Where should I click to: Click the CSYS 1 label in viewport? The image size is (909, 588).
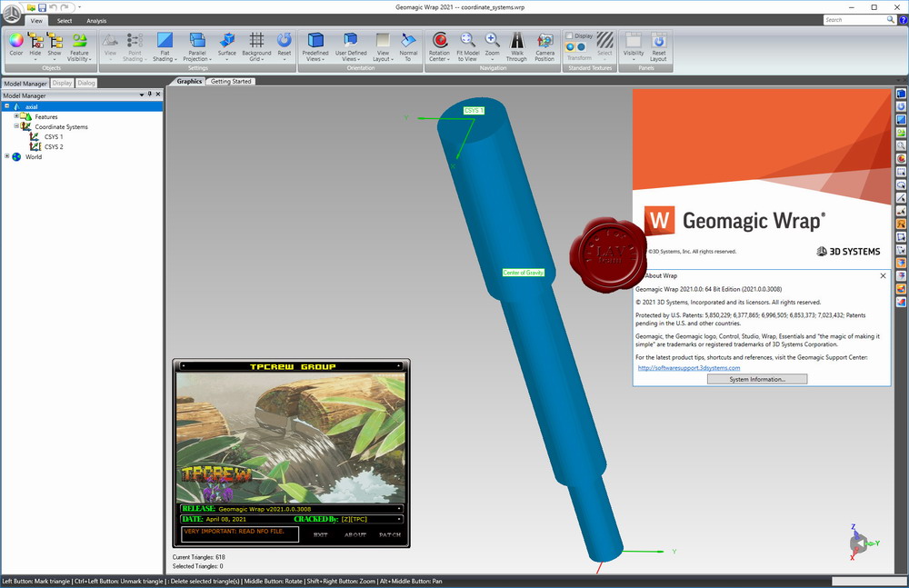(x=474, y=110)
